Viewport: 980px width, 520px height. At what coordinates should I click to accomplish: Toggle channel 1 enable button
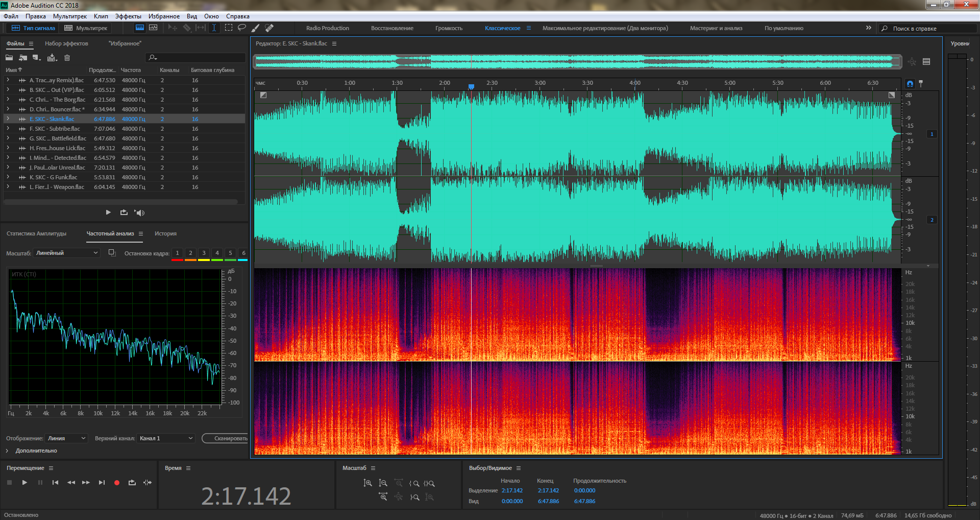coord(932,134)
